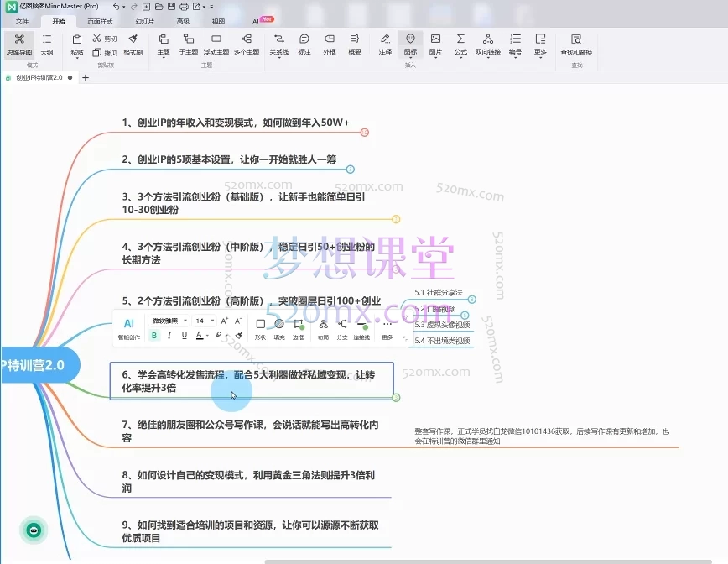
Task: Click the Undo arrow in title bar
Action: coord(116,7)
